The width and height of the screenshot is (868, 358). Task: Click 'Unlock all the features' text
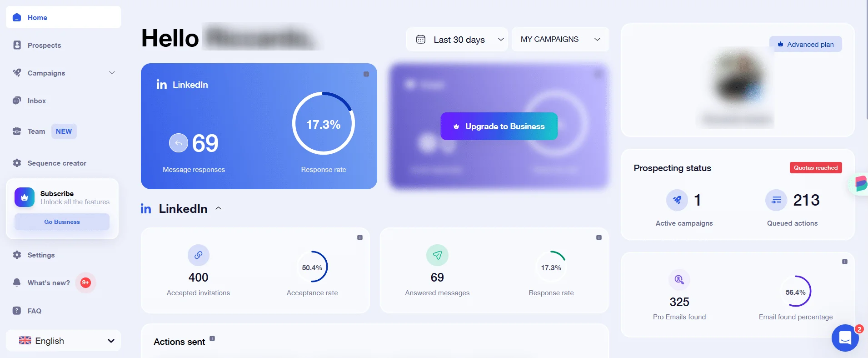(75, 202)
